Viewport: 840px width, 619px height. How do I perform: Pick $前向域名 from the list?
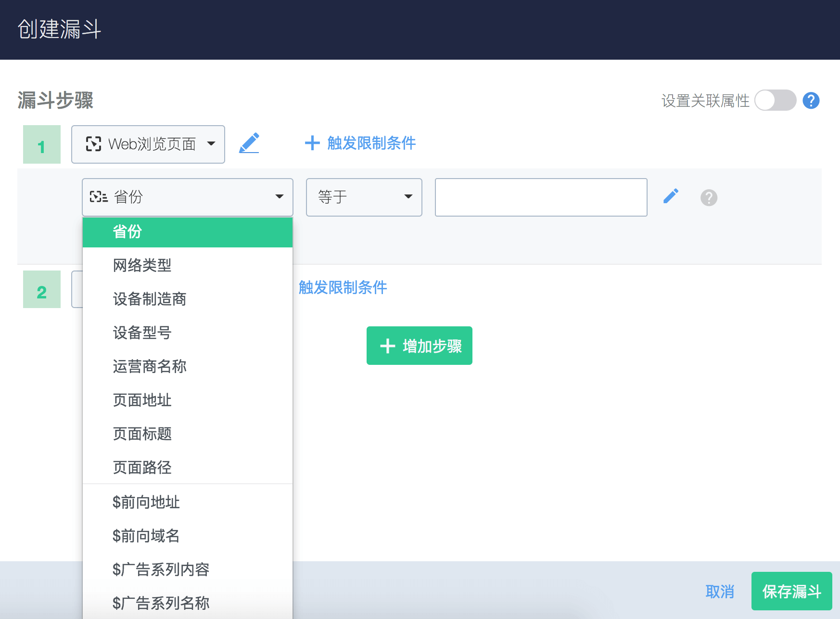pyautogui.click(x=187, y=536)
